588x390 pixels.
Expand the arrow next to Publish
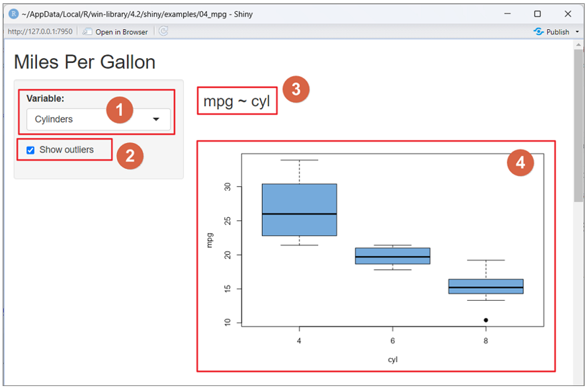(x=577, y=32)
